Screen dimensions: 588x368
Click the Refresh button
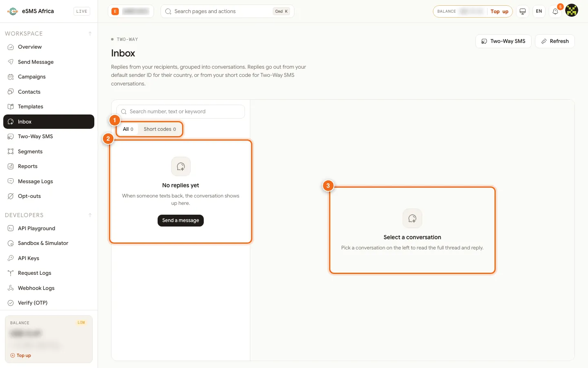555,41
